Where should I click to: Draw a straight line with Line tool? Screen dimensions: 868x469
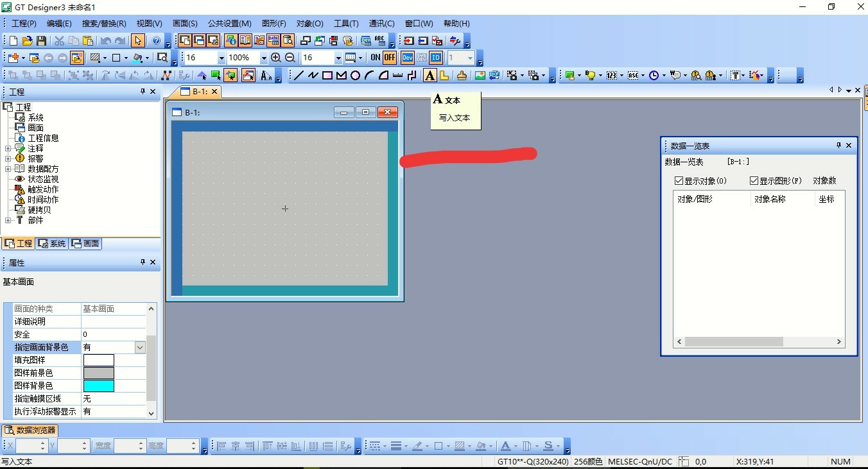coord(299,75)
